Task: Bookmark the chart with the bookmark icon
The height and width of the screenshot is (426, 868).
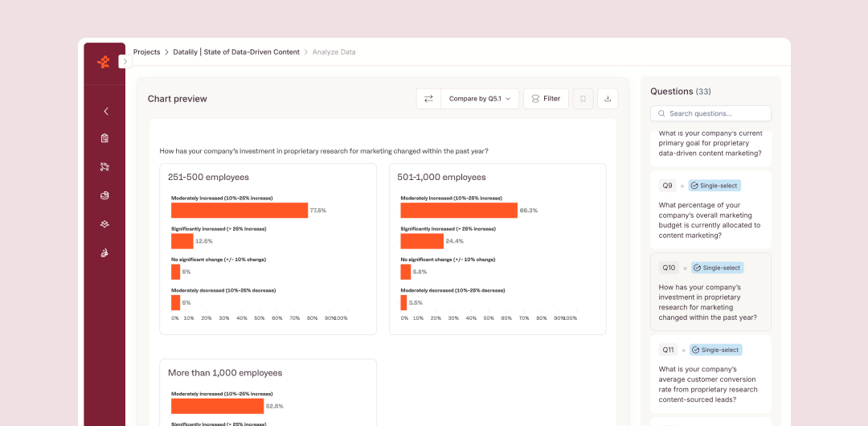Action: click(x=583, y=99)
